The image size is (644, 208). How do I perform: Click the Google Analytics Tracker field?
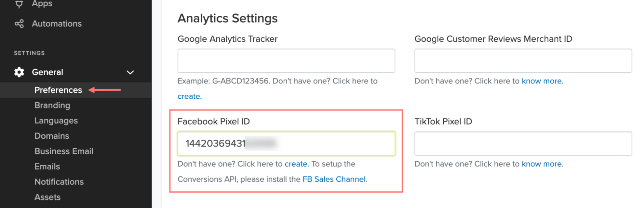coord(286,61)
